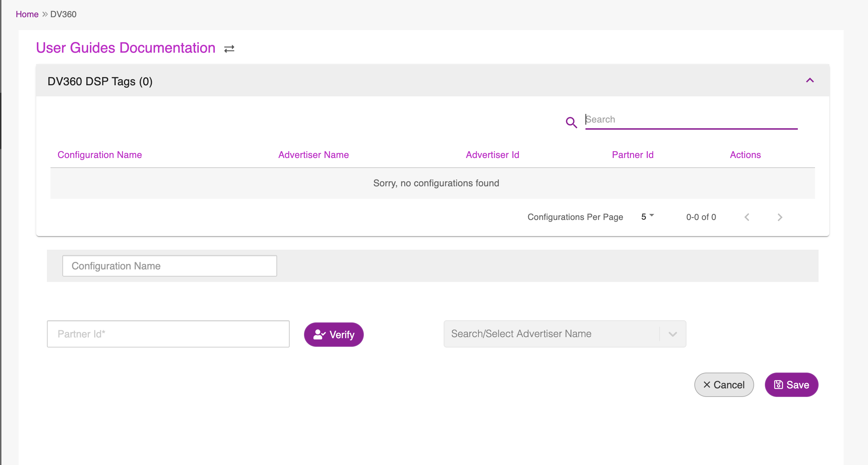Click the 'Sorry, no configurations found' message
Screen dimensions: 868x465
pos(436,183)
